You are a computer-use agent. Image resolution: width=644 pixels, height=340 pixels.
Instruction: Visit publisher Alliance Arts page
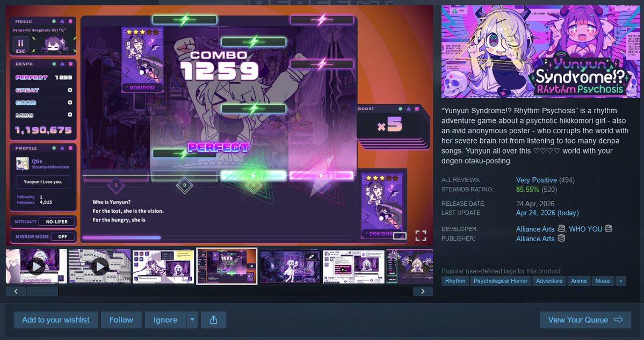coord(535,238)
